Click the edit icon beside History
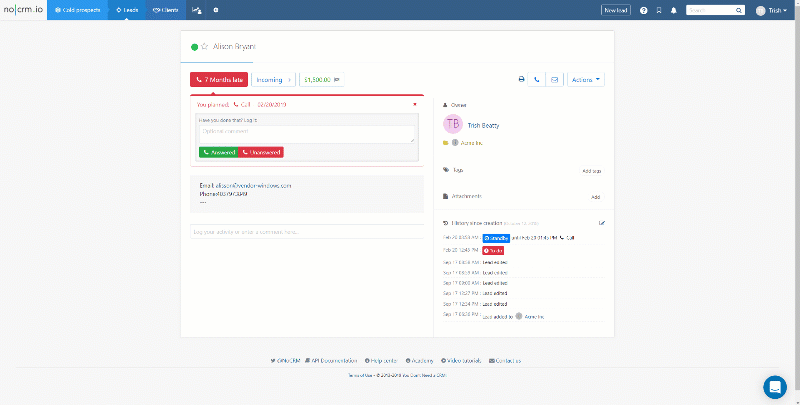The height and width of the screenshot is (405, 800). 601,222
